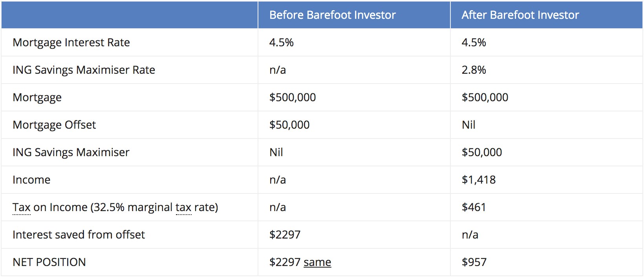Click the Nil cell in Mortgage Offset row

point(468,125)
